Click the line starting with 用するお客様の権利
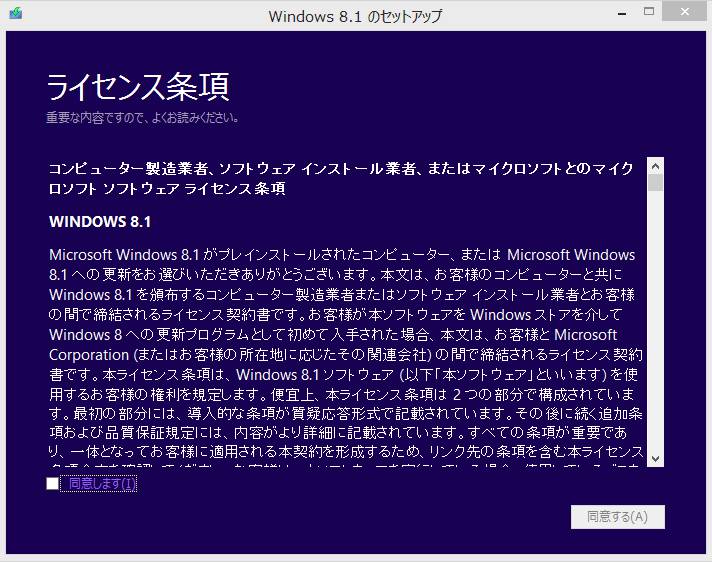Viewport: 712px width, 562px height. click(340, 394)
